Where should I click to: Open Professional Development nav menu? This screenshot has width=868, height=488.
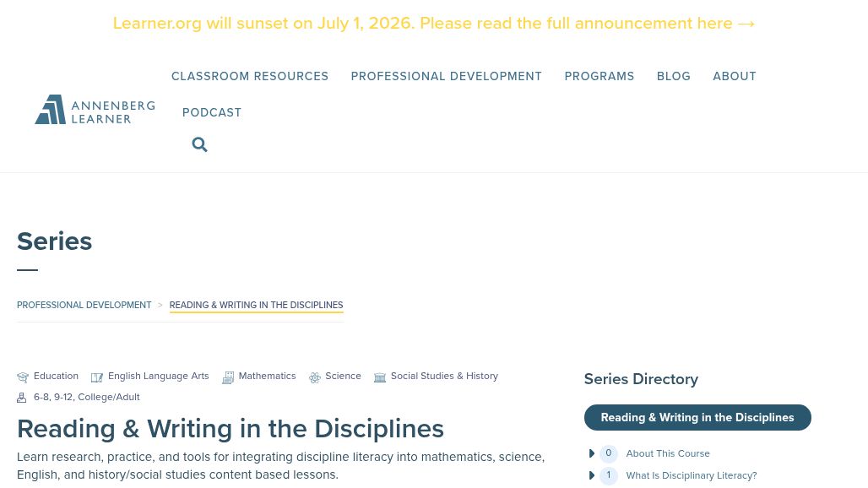coord(446,76)
